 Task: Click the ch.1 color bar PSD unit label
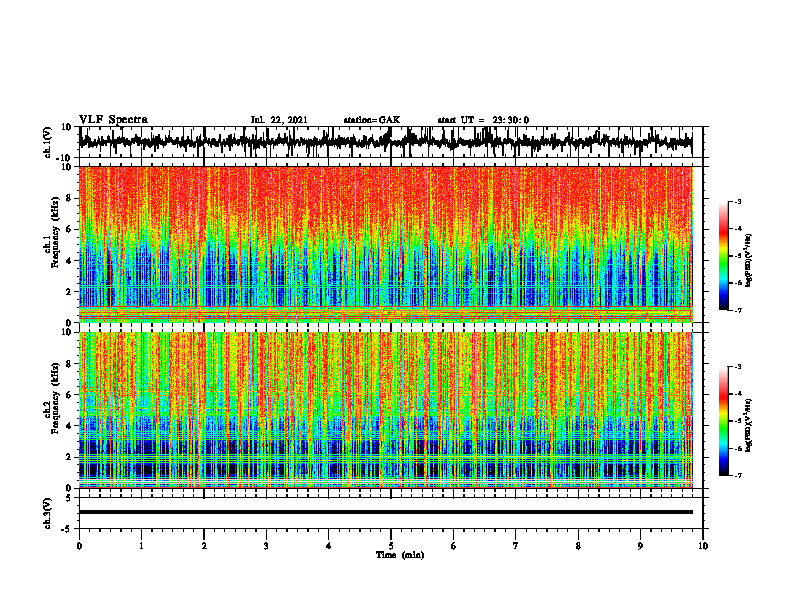coord(749,261)
